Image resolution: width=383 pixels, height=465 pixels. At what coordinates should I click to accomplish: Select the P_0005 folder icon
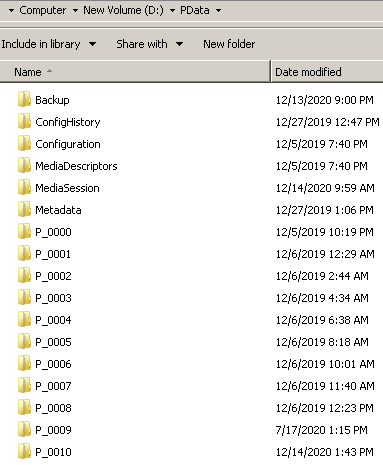(x=24, y=341)
